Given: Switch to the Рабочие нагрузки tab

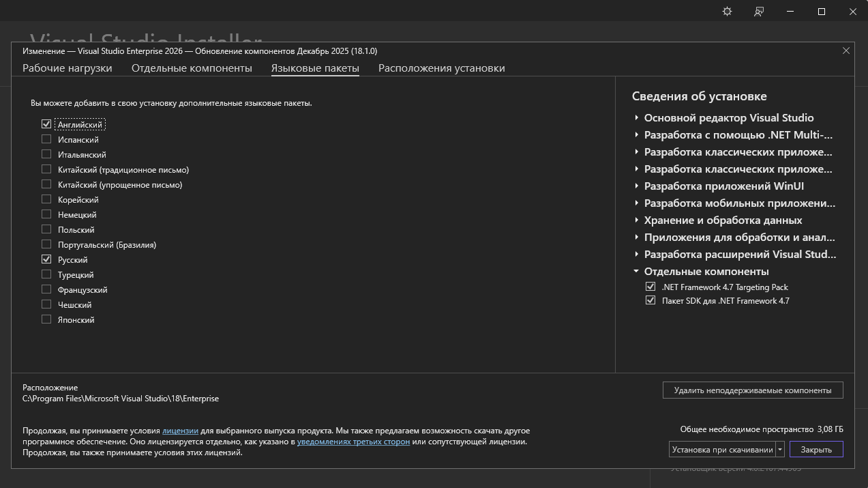Looking at the screenshot, I should [x=67, y=68].
